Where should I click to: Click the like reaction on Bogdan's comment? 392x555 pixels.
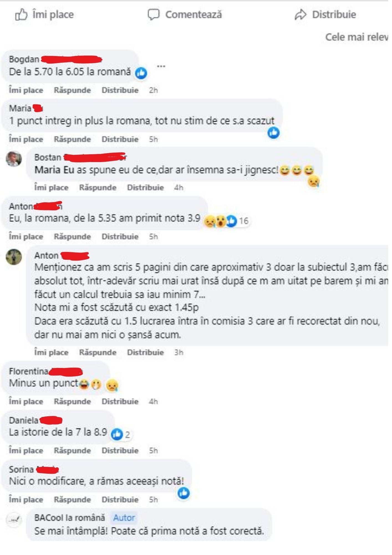coord(141,73)
